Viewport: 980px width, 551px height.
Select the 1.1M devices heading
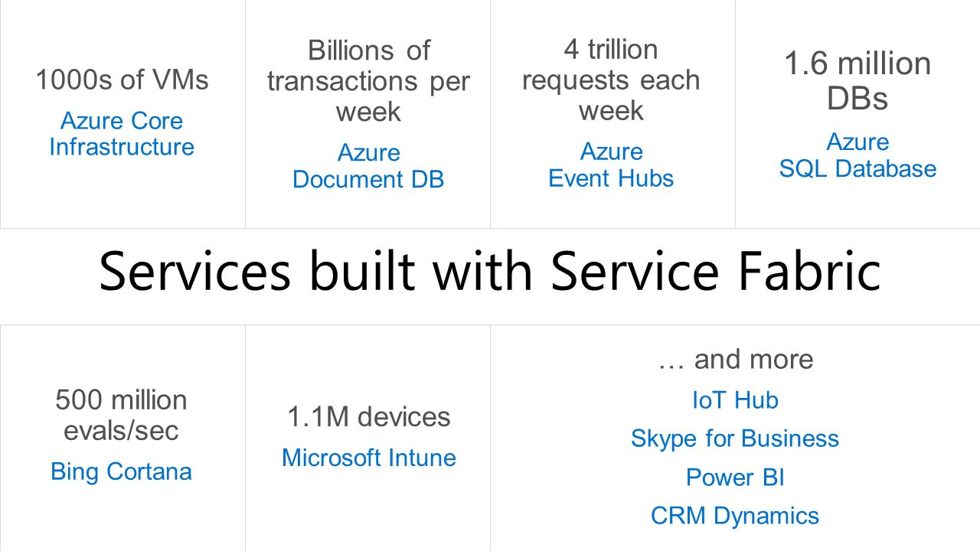(x=369, y=417)
